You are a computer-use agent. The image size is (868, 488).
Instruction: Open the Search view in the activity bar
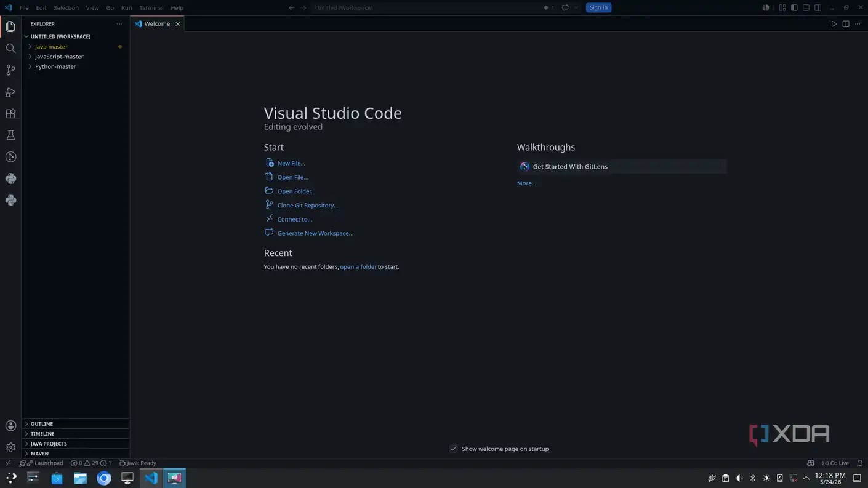pyautogui.click(x=10, y=48)
